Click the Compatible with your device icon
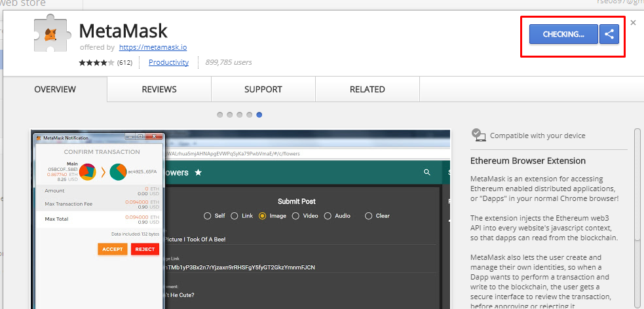644x309 pixels. [479, 135]
